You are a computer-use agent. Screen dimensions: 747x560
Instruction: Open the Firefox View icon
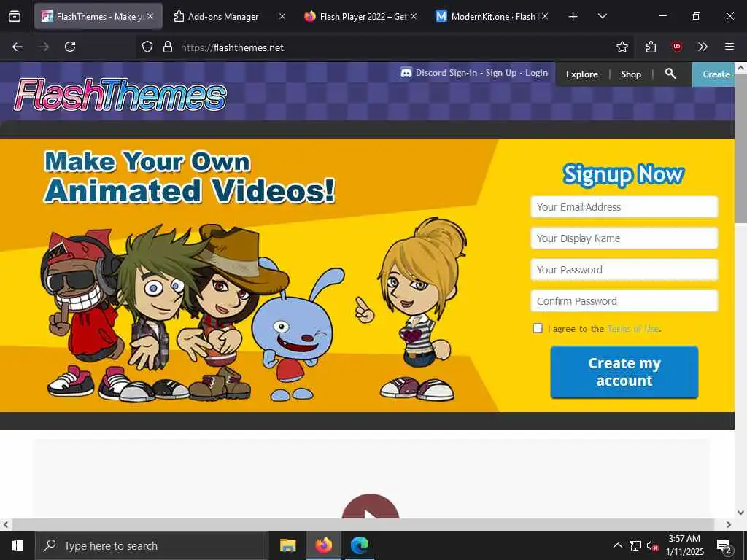[x=15, y=17]
